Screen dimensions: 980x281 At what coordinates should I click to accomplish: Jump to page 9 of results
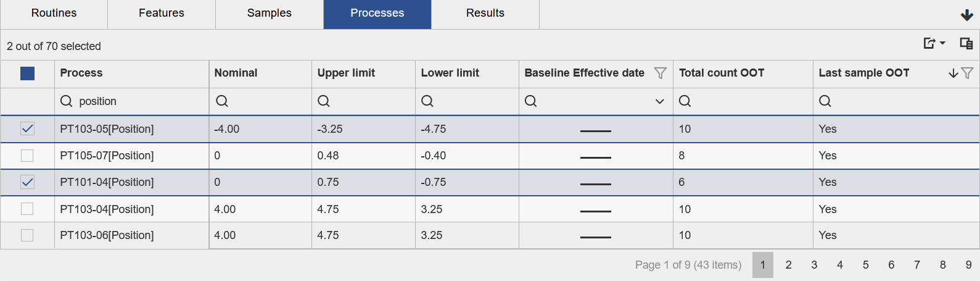tap(968, 265)
